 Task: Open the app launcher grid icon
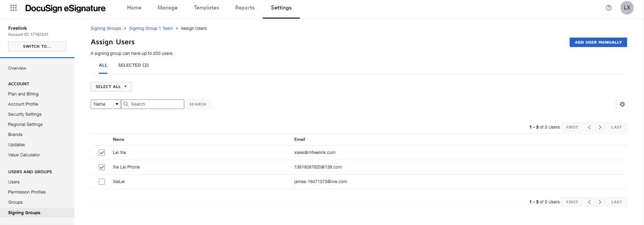click(13, 8)
